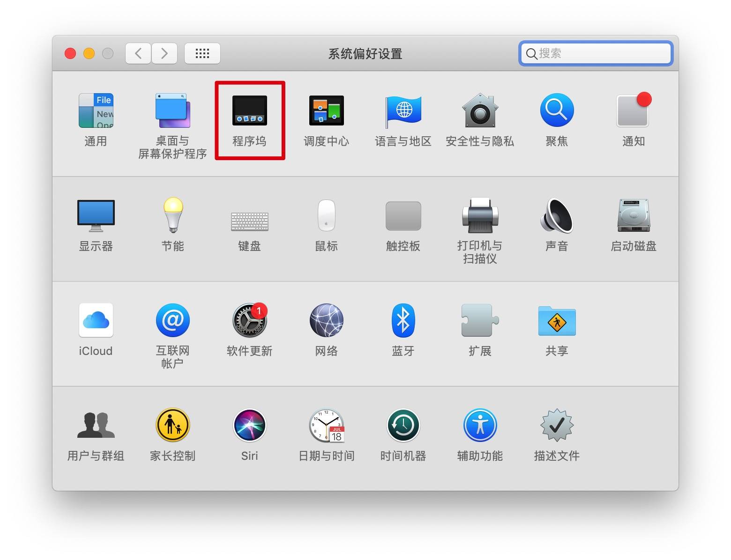Click the back navigation arrow
The height and width of the screenshot is (560, 731).
[x=137, y=53]
